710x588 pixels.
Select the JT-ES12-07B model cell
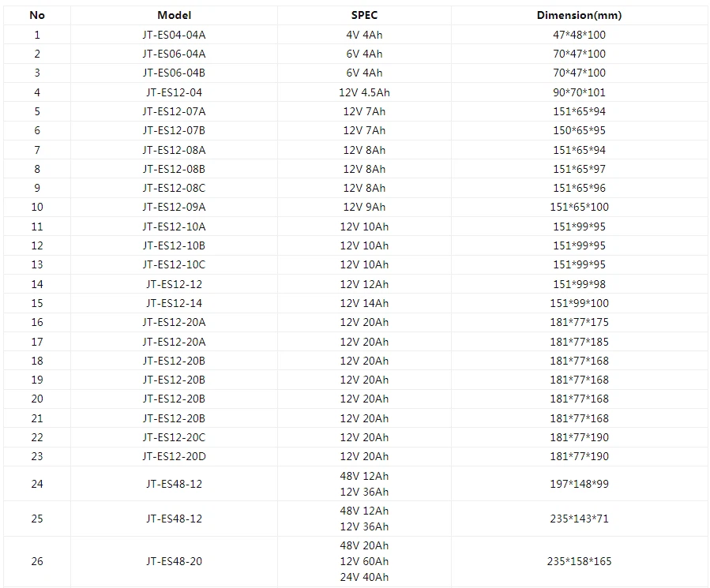174,130
